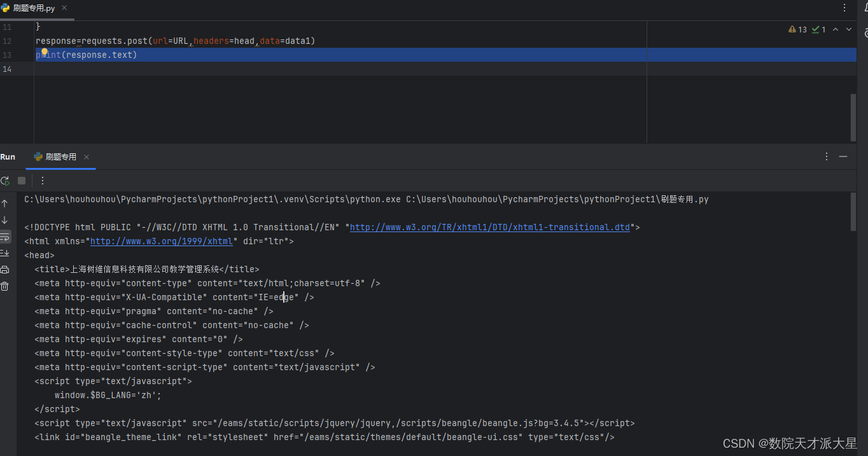Click the 13 warnings indicator
Viewport: 868px width, 456px height.
click(x=797, y=29)
